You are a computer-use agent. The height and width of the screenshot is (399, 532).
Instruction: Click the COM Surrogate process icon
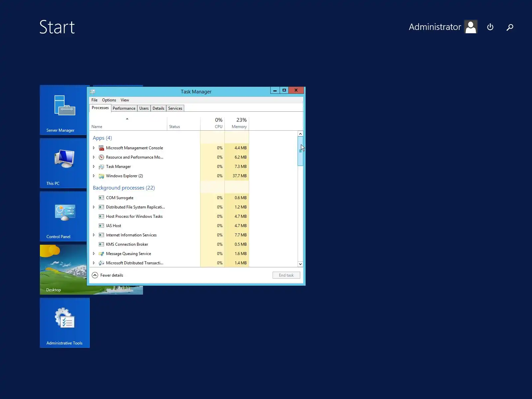[101, 198]
